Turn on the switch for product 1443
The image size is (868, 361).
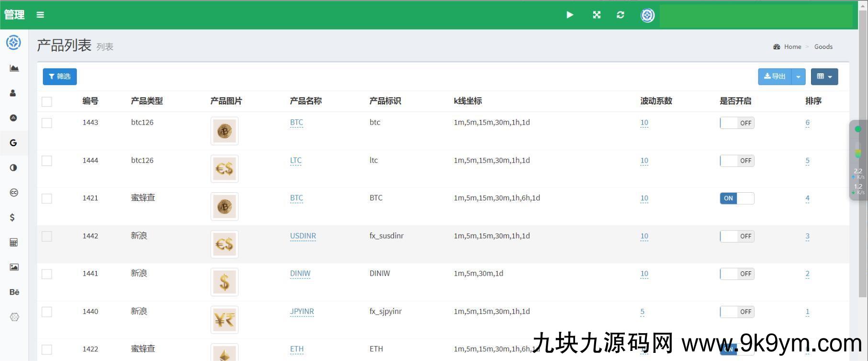737,123
